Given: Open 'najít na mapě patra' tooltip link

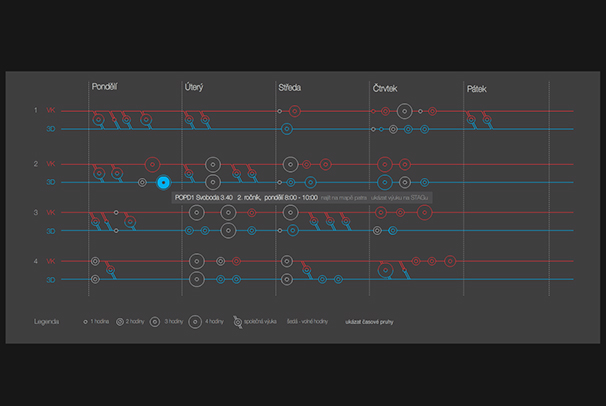Looking at the screenshot, I should 334,198.
